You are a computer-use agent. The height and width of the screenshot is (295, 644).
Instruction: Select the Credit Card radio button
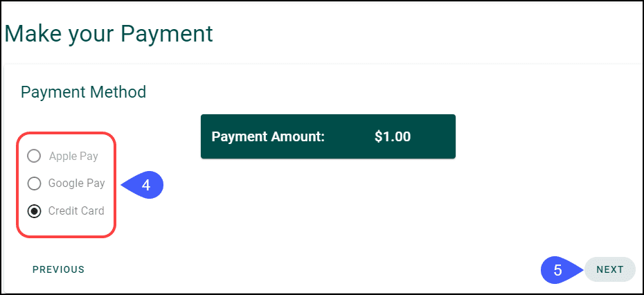[x=33, y=211]
